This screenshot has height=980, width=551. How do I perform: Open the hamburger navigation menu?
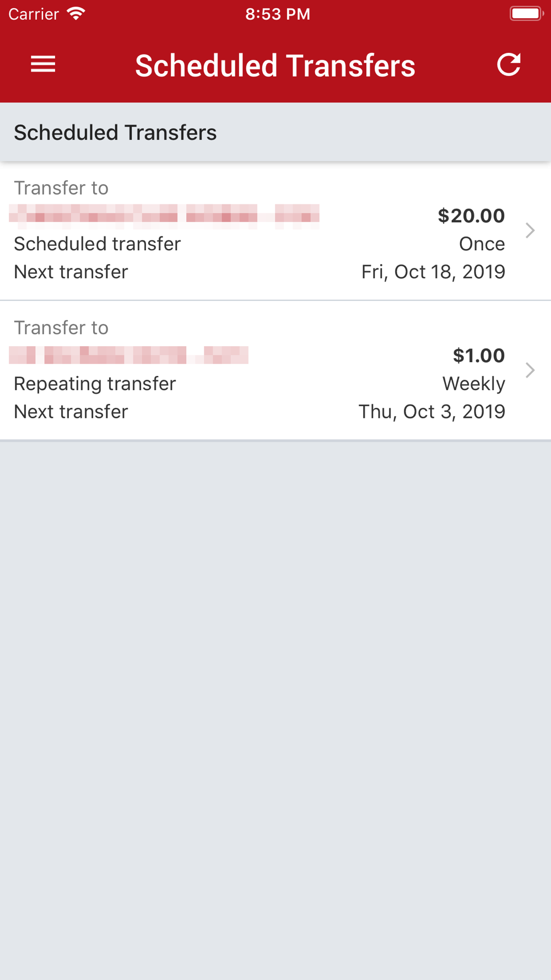point(43,64)
